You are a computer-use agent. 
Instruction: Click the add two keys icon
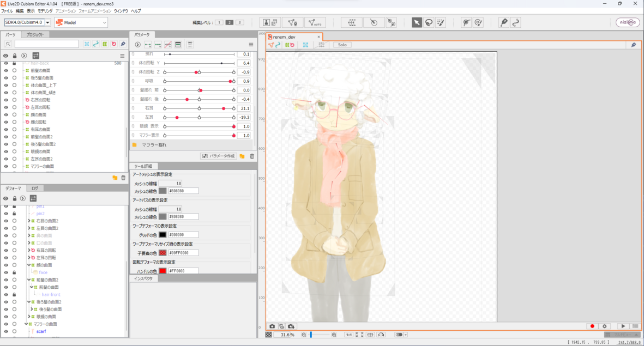click(x=148, y=44)
